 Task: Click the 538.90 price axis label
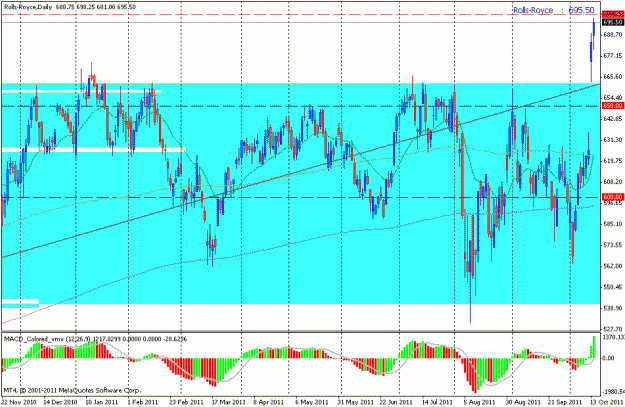[613, 308]
